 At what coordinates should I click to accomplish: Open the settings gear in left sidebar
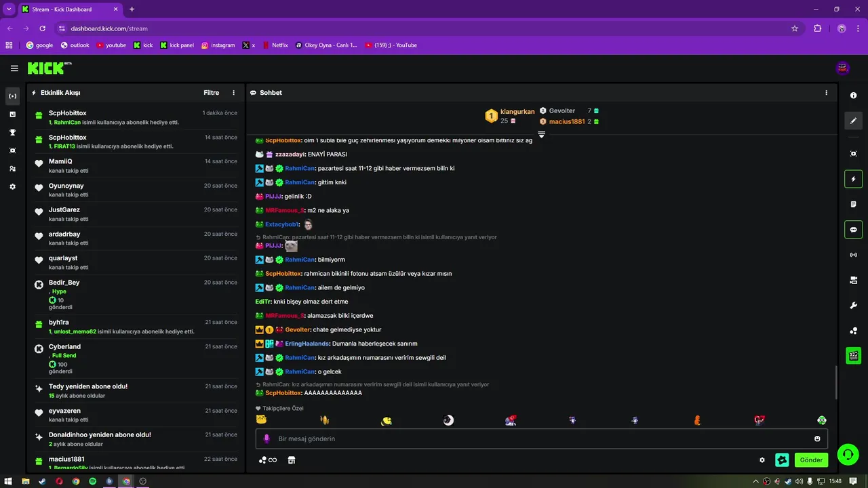12,186
